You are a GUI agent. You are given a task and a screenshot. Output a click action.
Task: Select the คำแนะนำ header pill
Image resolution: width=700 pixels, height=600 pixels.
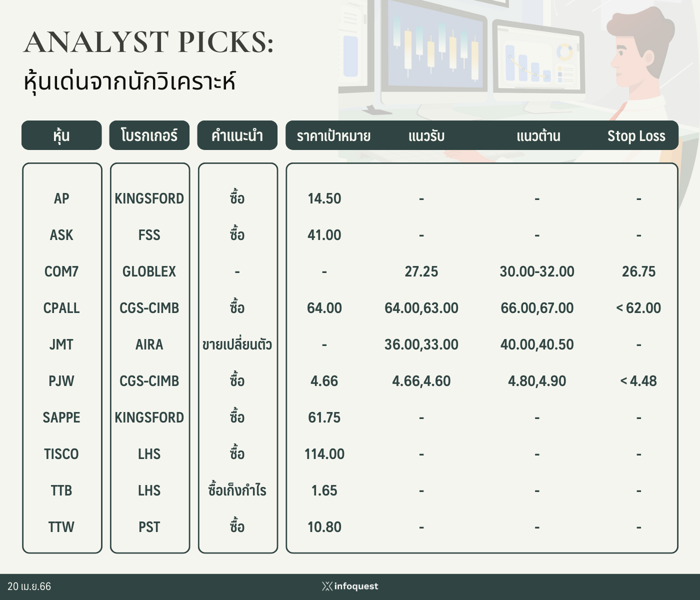tap(237, 135)
